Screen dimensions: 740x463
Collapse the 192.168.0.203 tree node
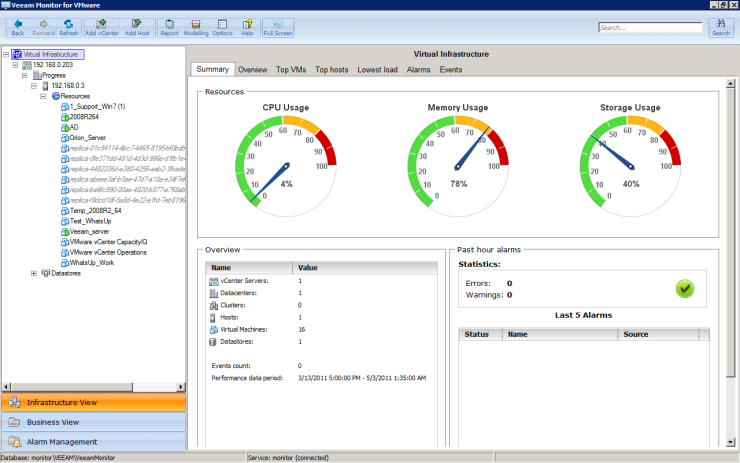point(16,65)
